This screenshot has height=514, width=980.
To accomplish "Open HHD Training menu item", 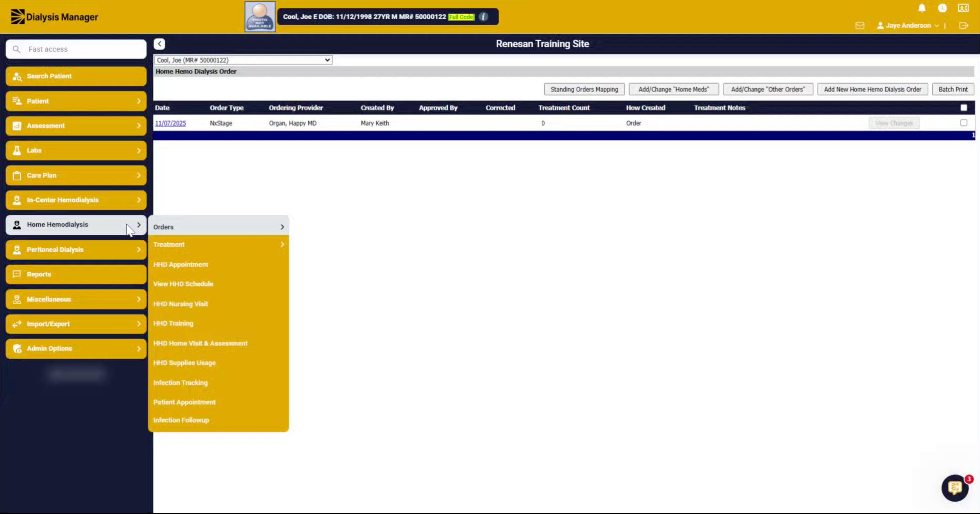I will point(173,323).
